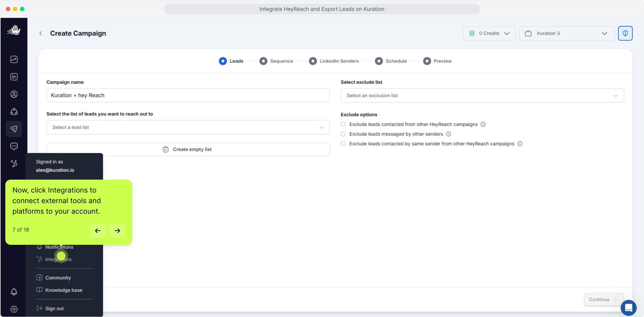
Task: Open the integrations branch sidebar icon
Action: tap(14, 163)
